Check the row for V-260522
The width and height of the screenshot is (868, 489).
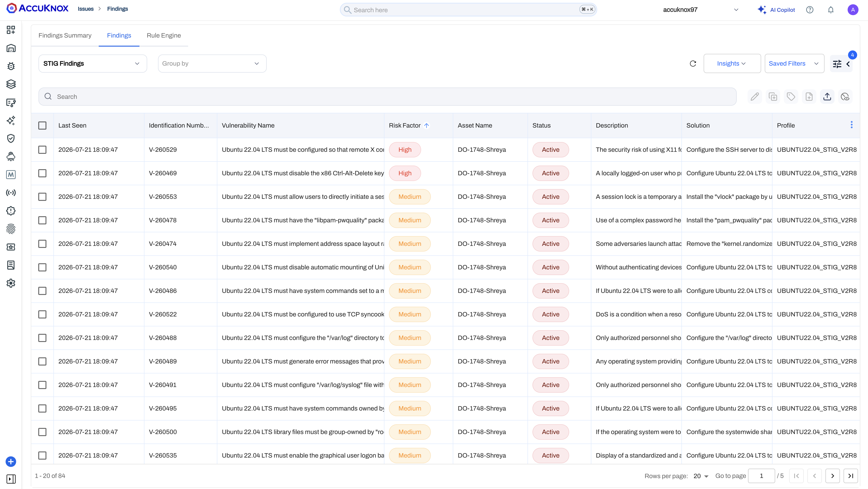(42, 314)
